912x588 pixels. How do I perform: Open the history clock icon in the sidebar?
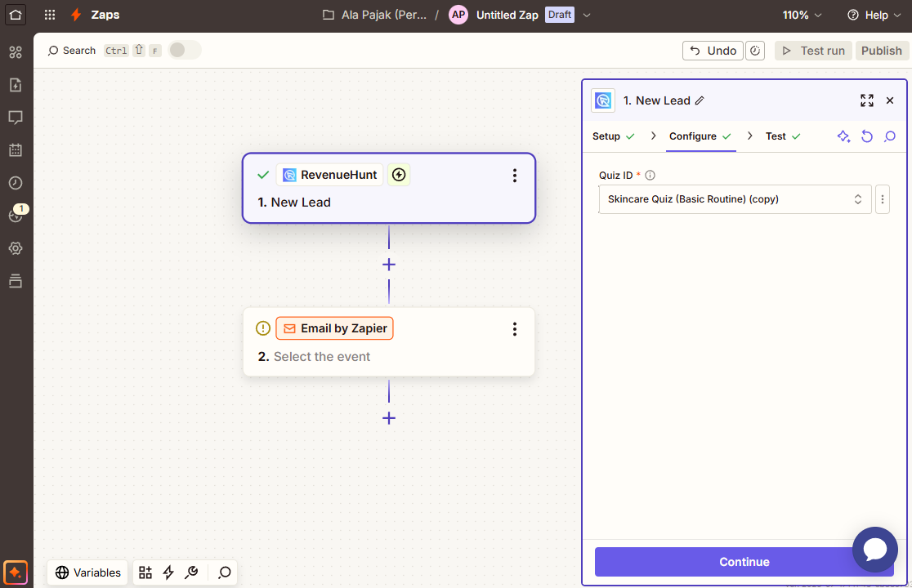click(x=16, y=183)
